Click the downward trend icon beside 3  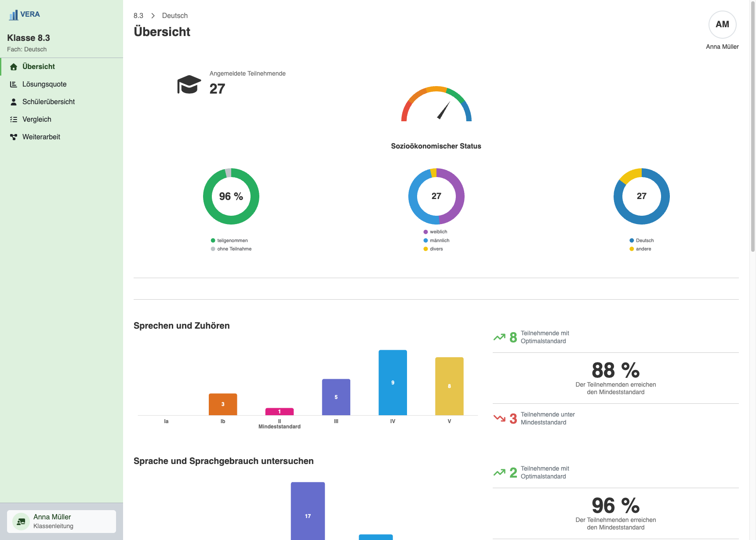499,418
